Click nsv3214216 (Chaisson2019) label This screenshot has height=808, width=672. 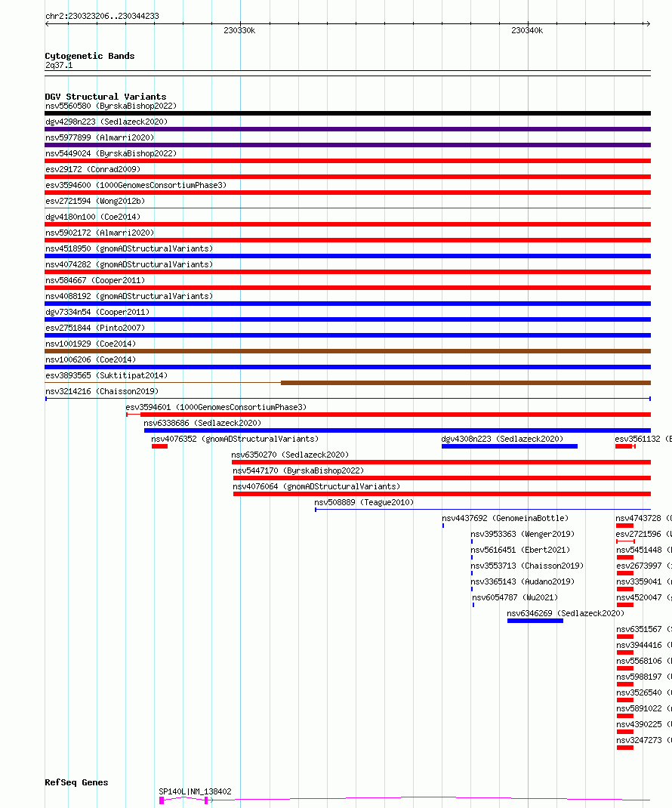tap(102, 392)
